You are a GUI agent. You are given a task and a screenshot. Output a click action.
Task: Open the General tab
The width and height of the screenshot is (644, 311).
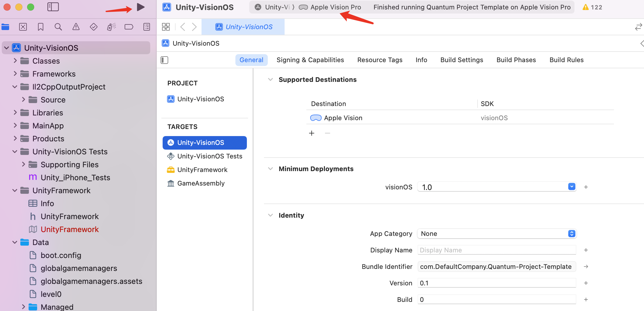click(251, 60)
